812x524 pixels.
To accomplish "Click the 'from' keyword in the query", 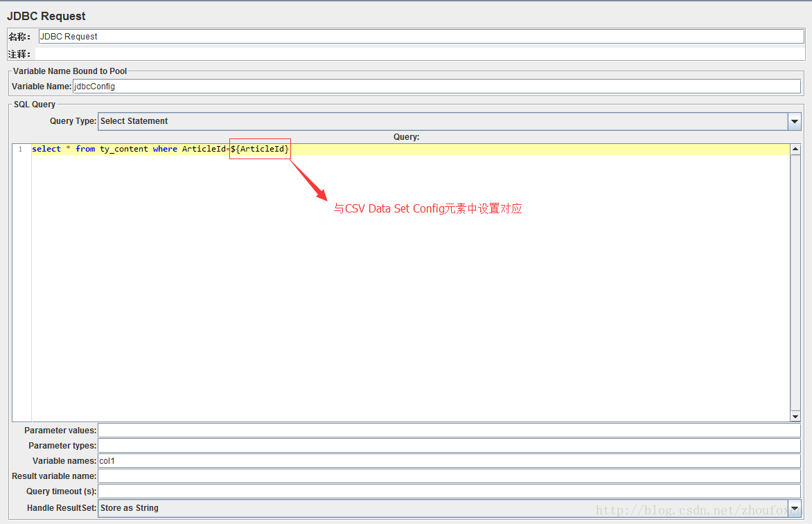I will click(85, 149).
